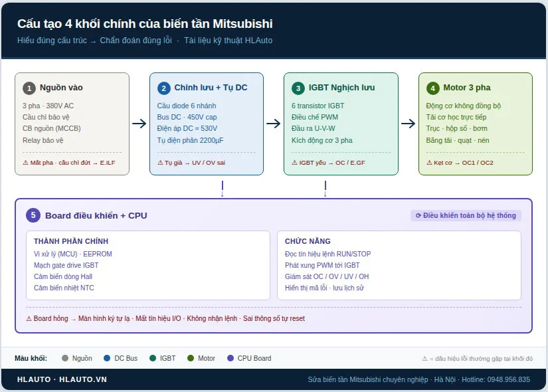Click the number 3 circle beside IGBT Nghịch lưu

coord(298,88)
